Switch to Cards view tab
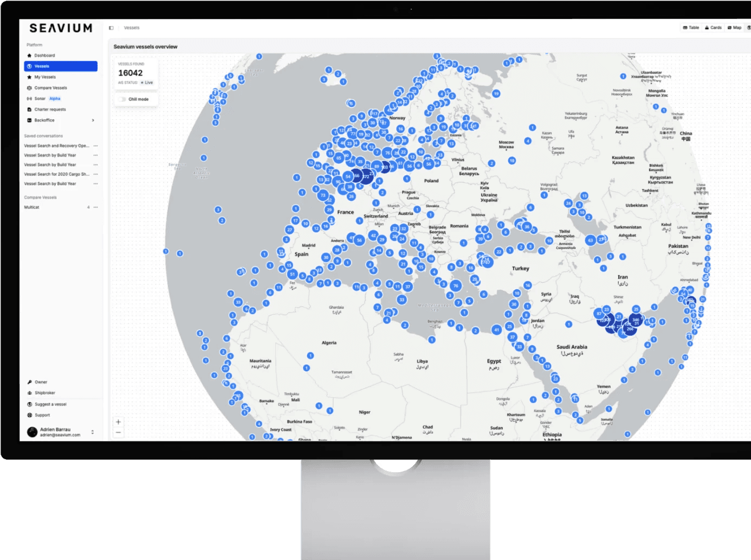Image resolution: width=751 pixels, height=560 pixels. (713, 28)
